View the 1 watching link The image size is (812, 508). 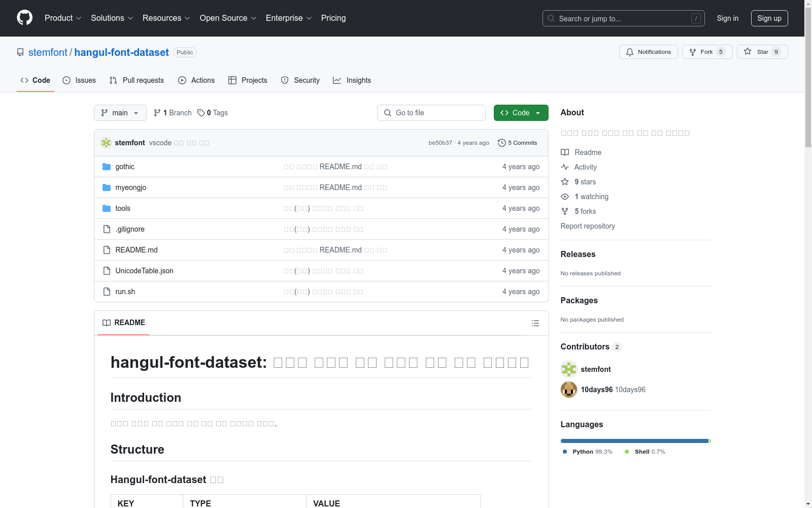(585, 197)
